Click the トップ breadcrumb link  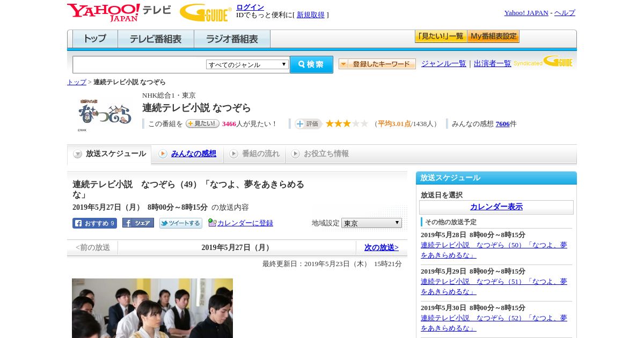pyautogui.click(x=76, y=82)
